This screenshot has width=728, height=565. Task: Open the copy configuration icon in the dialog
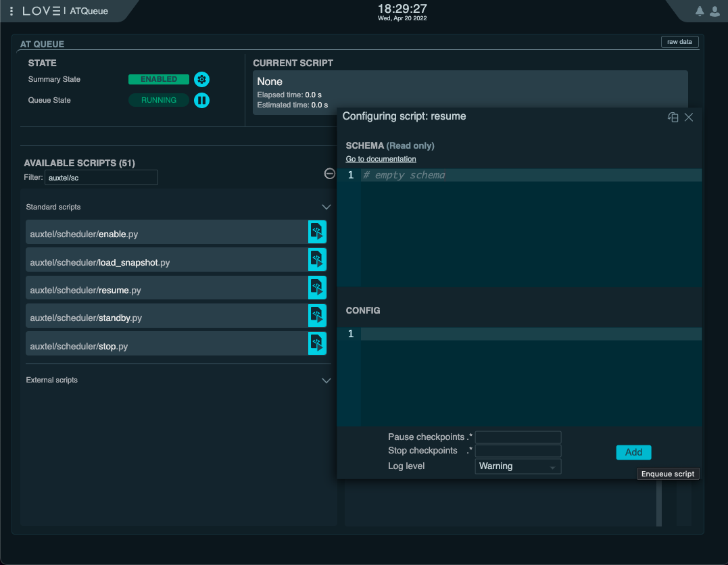point(673,117)
